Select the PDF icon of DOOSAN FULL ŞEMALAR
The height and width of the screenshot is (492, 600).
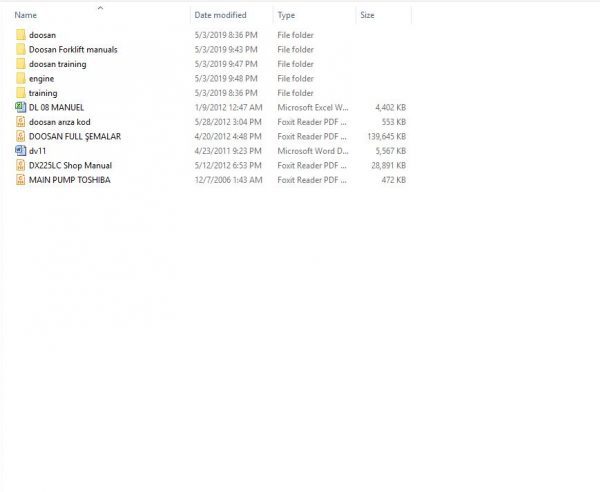(21, 136)
